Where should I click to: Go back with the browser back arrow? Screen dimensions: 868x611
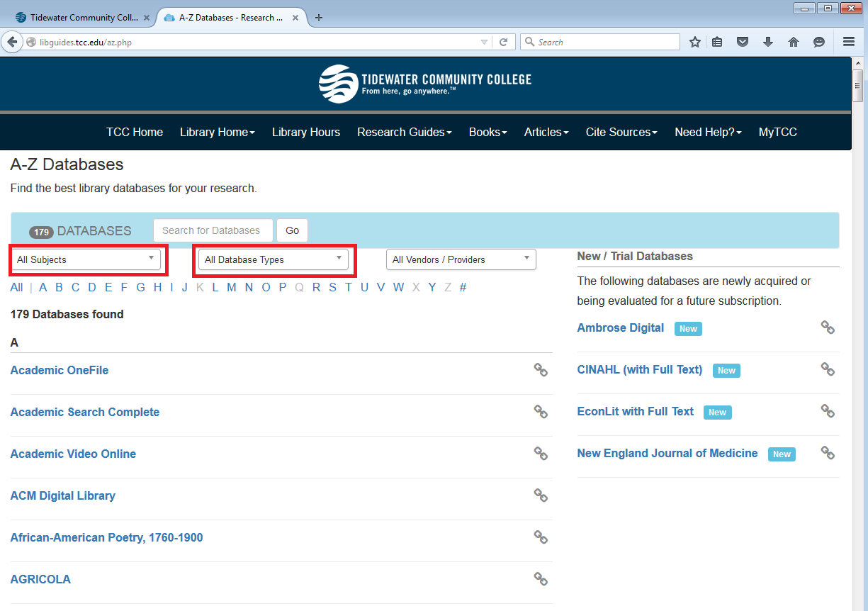tap(12, 42)
